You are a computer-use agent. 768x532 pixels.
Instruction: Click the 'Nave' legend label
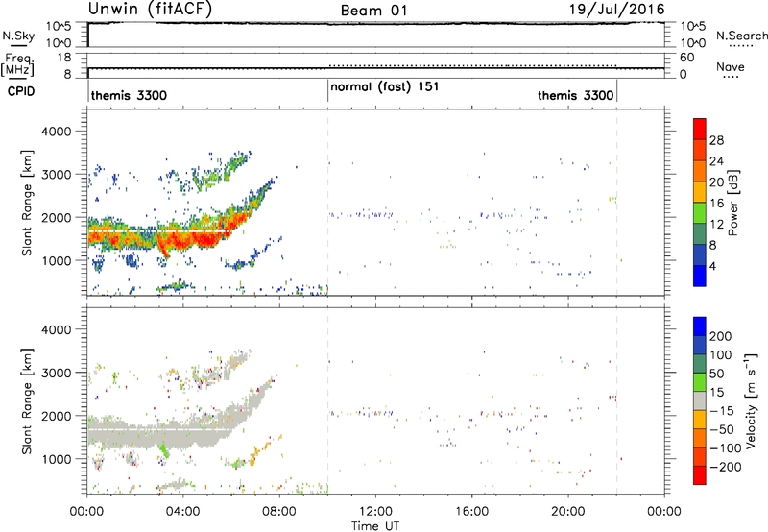point(731,67)
